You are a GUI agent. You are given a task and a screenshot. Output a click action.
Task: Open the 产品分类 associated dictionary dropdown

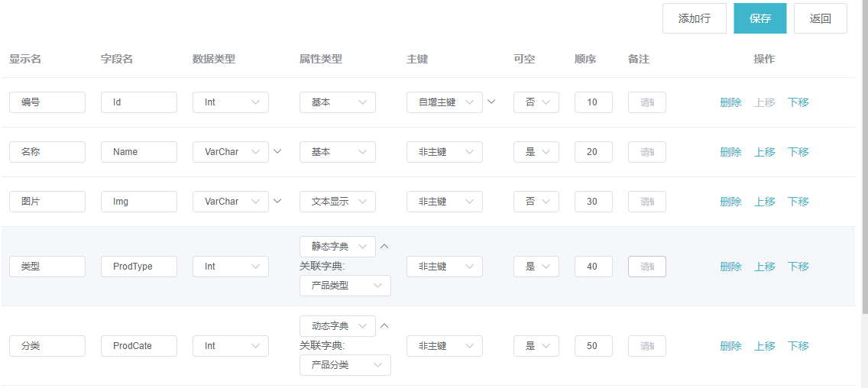click(345, 365)
